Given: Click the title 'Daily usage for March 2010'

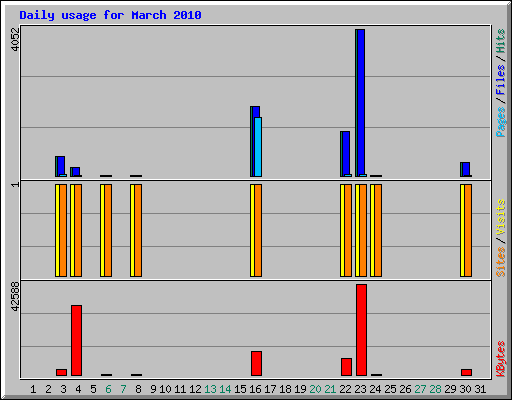Looking at the screenshot, I should (x=110, y=15).
